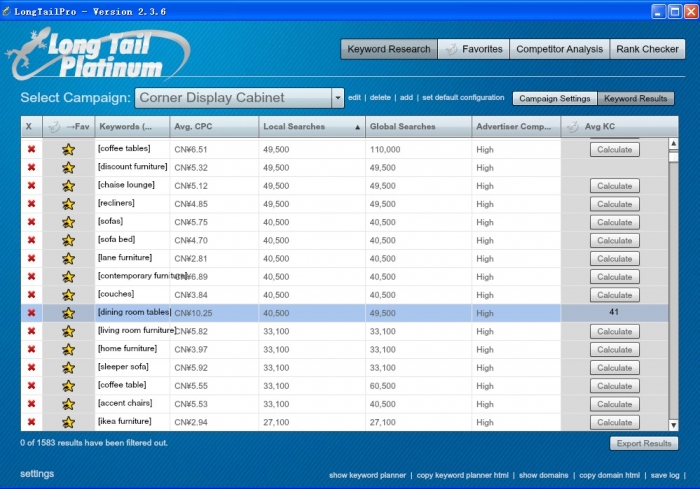The image size is (700, 489).
Task: Sort by Avg. CPC column header
Action: [214, 126]
